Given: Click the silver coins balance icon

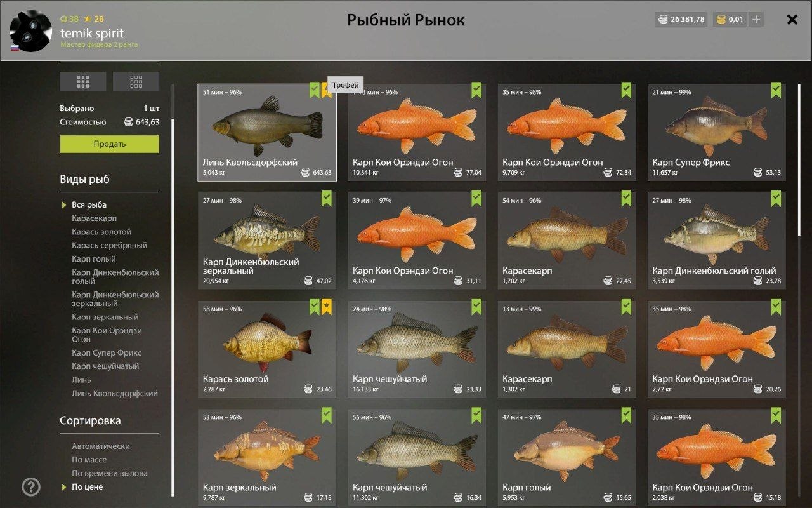Looking at the screenshot, I should point(663,20).
